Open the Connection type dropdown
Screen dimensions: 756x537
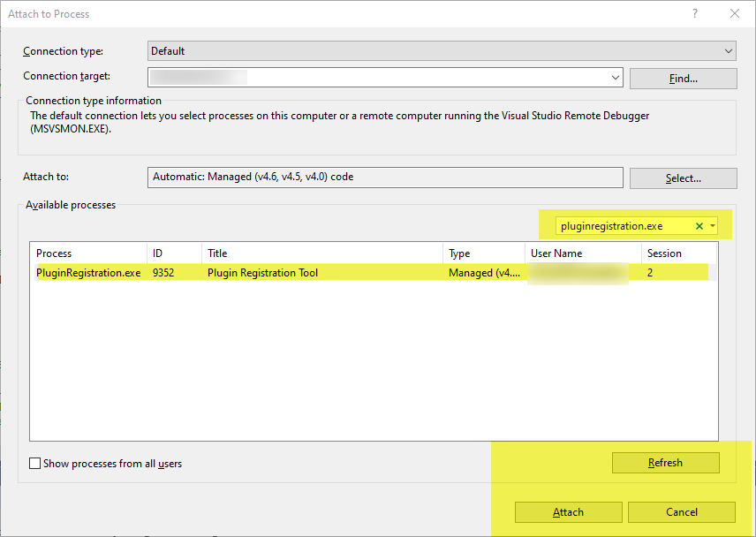point(442,51)
